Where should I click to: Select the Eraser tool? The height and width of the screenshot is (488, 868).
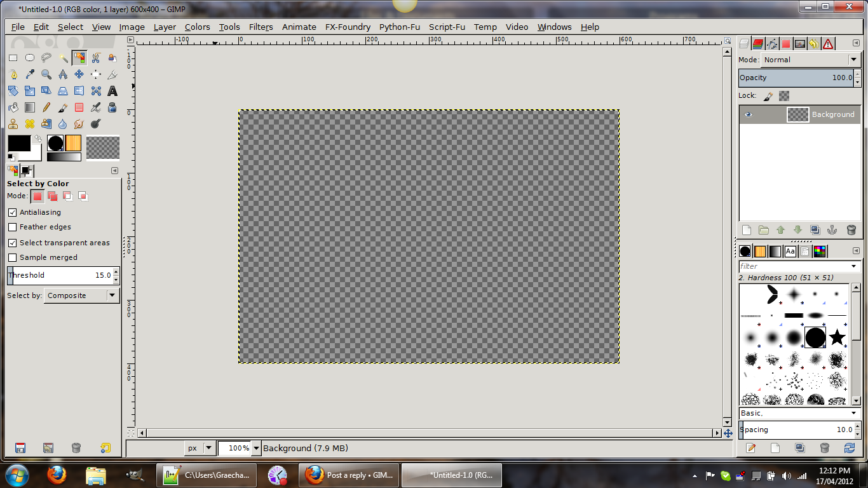[x=79, y=107]
